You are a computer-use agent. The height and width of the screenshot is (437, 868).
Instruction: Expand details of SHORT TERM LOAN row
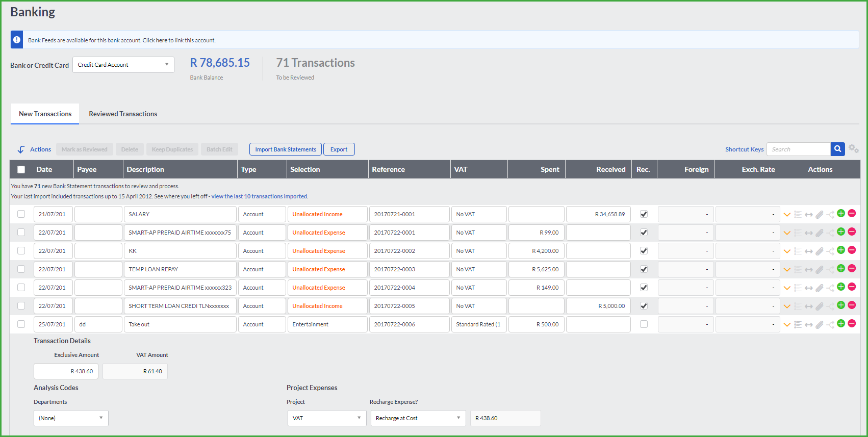[787, 306]
